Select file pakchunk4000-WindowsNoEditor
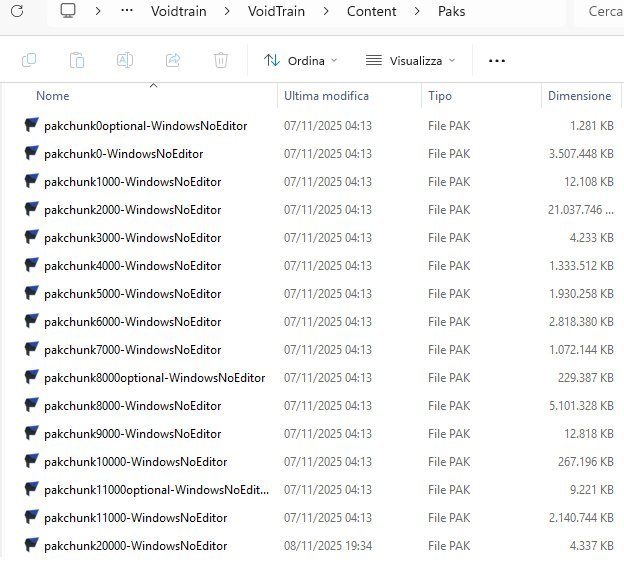This screenshot has height=564, width=624. (x=133, y=265)
